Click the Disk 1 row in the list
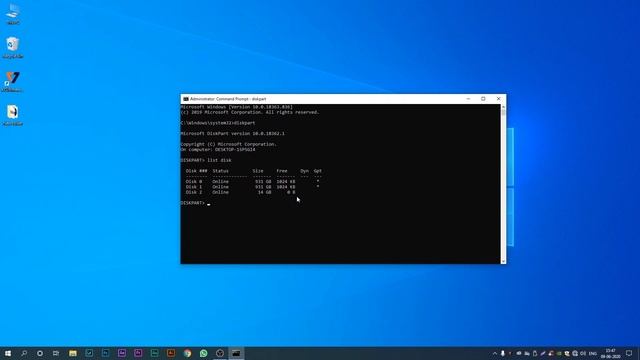 253,187
